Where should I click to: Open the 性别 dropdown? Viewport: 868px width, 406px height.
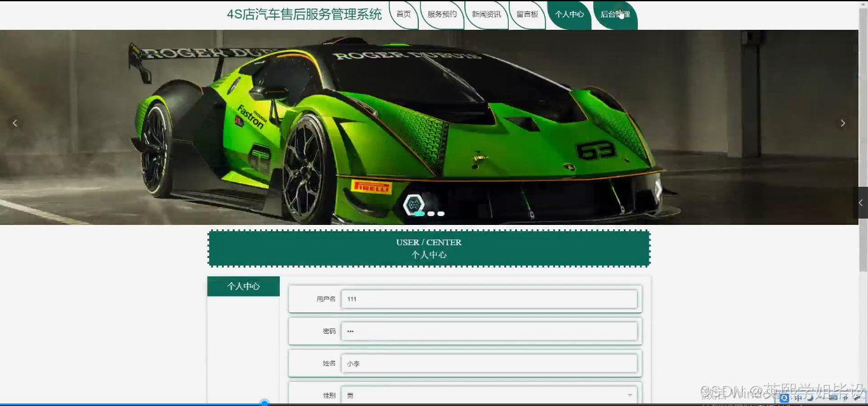pyautogui.click(x=489, y=395)
